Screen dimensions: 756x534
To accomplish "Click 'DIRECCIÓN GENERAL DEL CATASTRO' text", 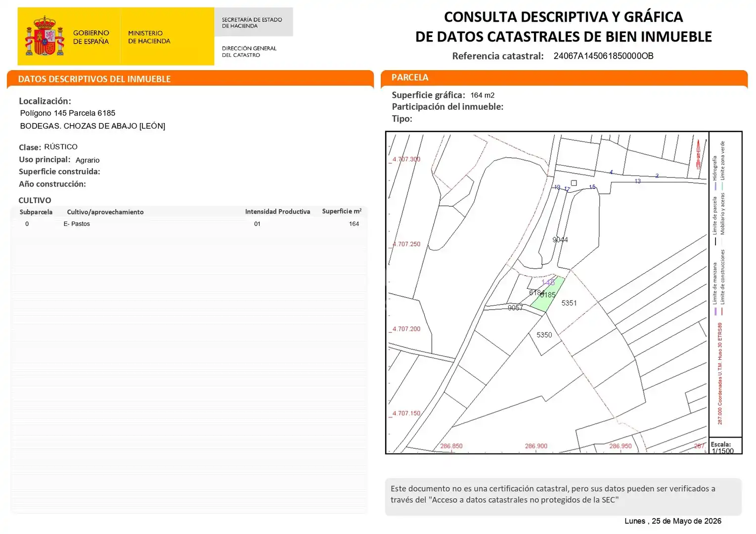I will click(249, 51).
